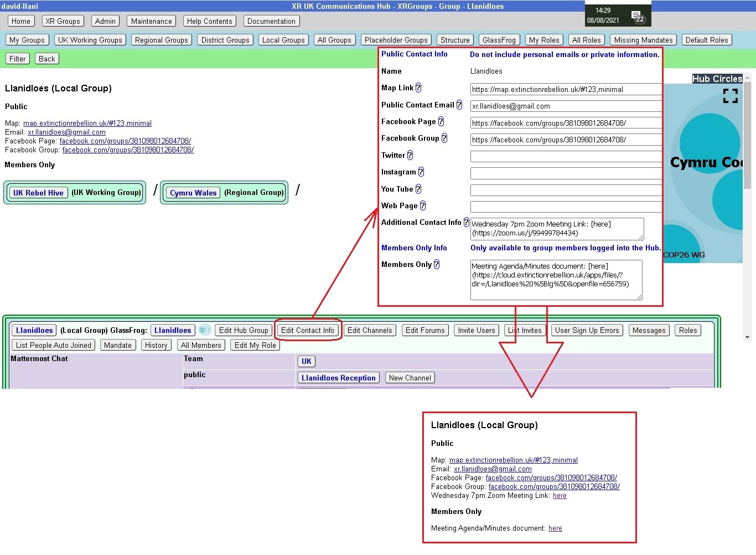756x555 pixels.
Task: Open UK Rebel Hive group
Action: [38, 192]
